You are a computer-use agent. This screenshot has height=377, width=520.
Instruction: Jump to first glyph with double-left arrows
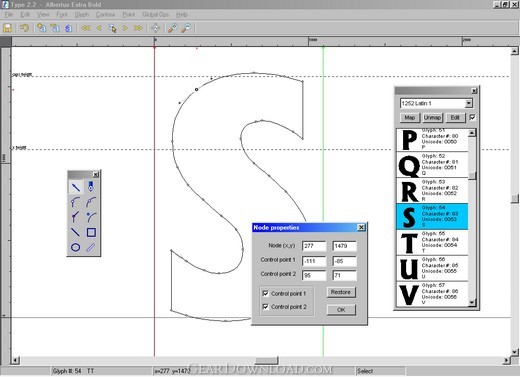(x=86, y=28)
